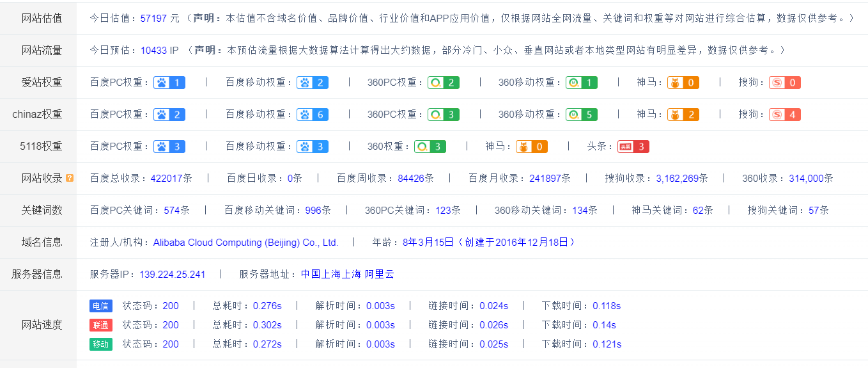Click 移动 download time 0.121s
The width and height of the screenshot is (868, 368).
click(x=607, y=344)
